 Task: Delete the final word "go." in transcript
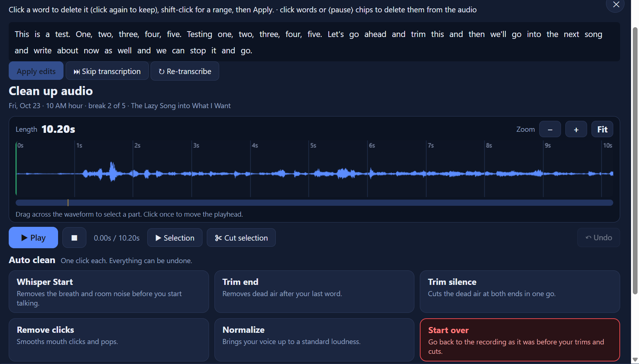(x=246, y=50)
